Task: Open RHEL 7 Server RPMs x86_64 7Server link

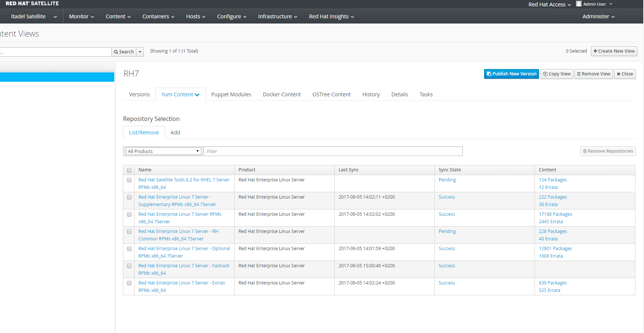Action: point(180,218)
